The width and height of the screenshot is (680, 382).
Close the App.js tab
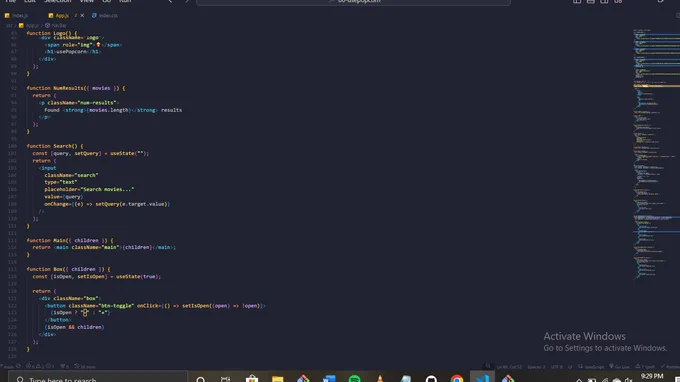82,16
